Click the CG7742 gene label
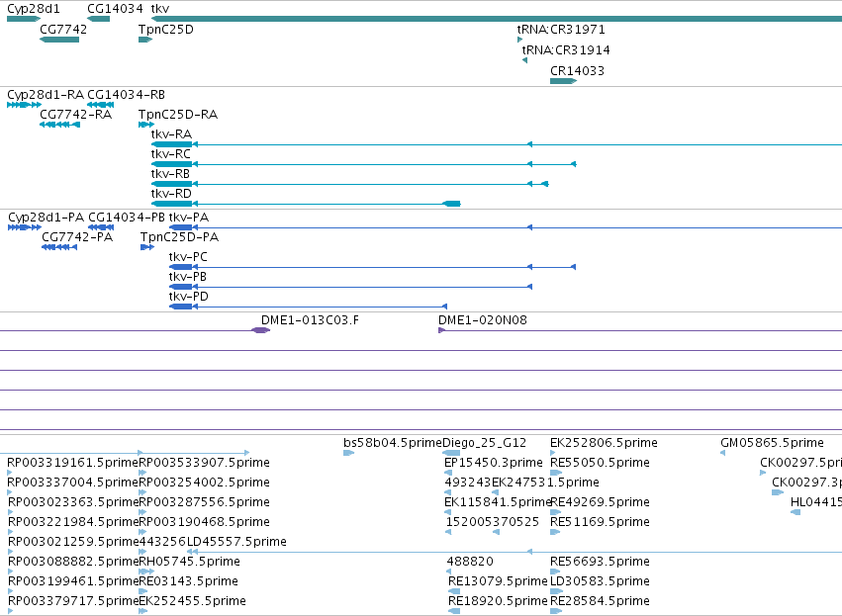 click(x=63, y=29)
